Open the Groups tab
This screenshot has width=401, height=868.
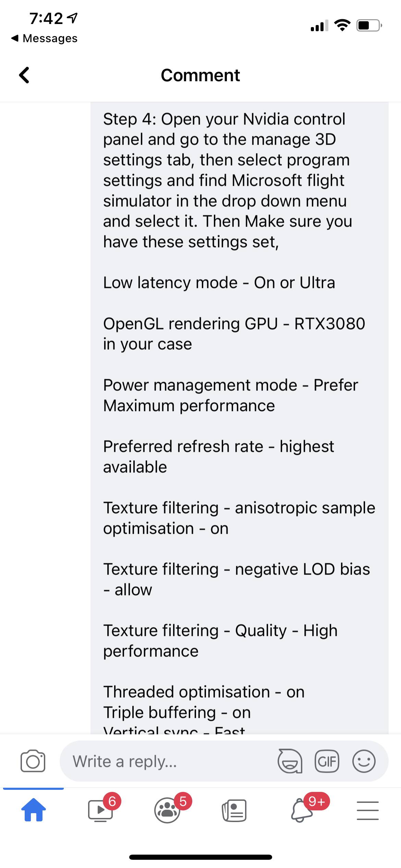click(167, 810)
